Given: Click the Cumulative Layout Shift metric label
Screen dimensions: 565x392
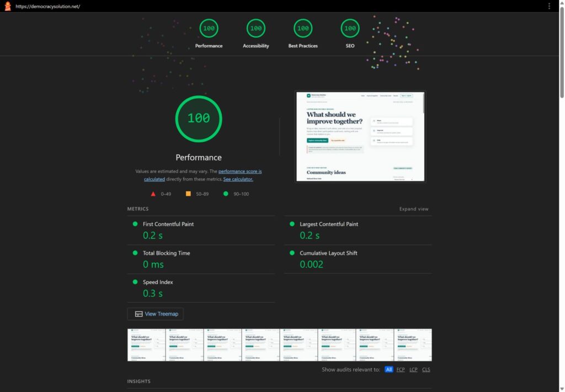Looking at the screenshot, I should coord(328,253).
